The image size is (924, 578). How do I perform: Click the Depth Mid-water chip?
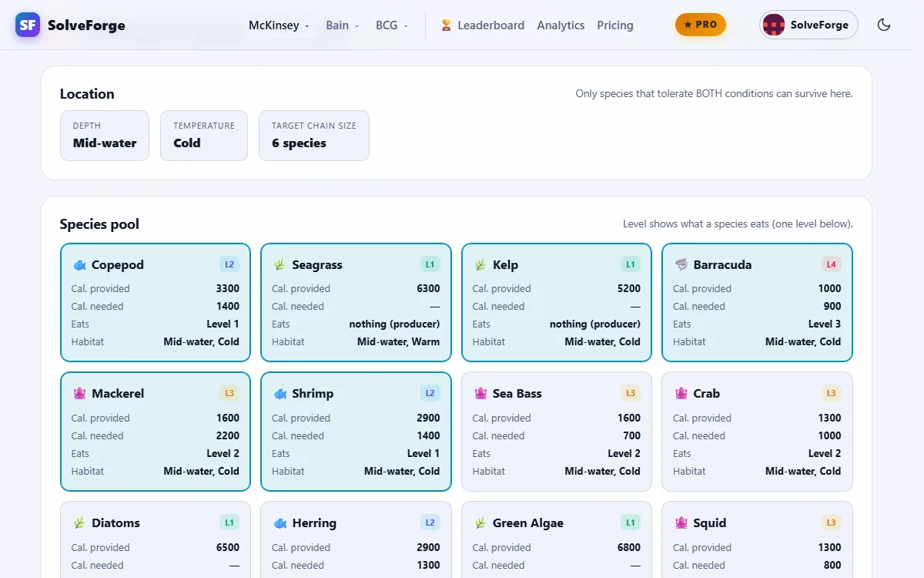tap(105, 136)
